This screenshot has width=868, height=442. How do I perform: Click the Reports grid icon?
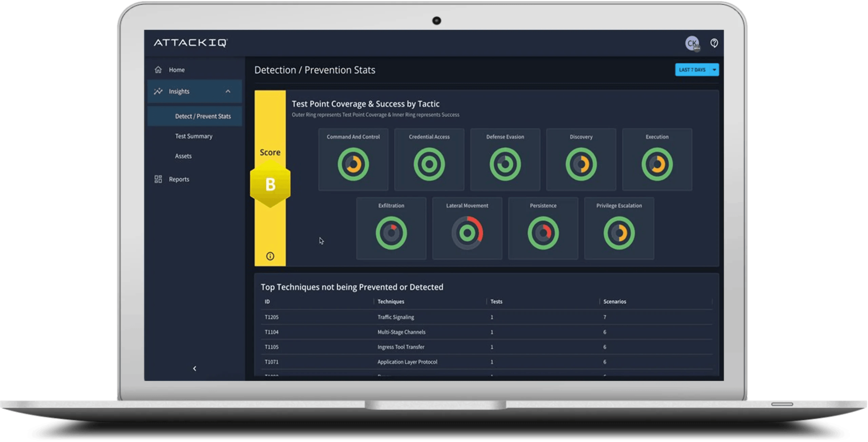[158, 179]
